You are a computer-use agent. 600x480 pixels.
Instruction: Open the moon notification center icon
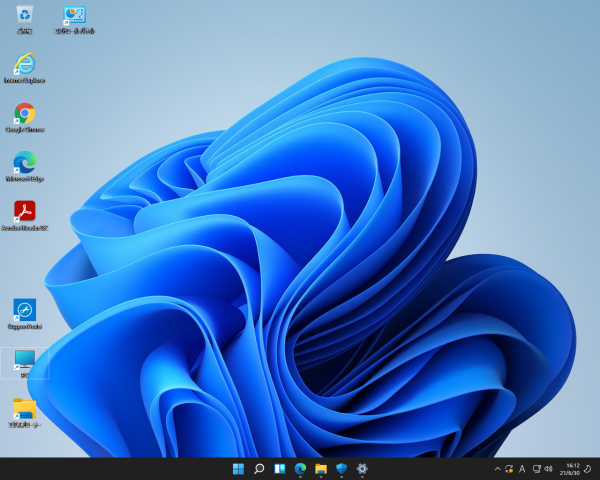(x=587, y=469)
